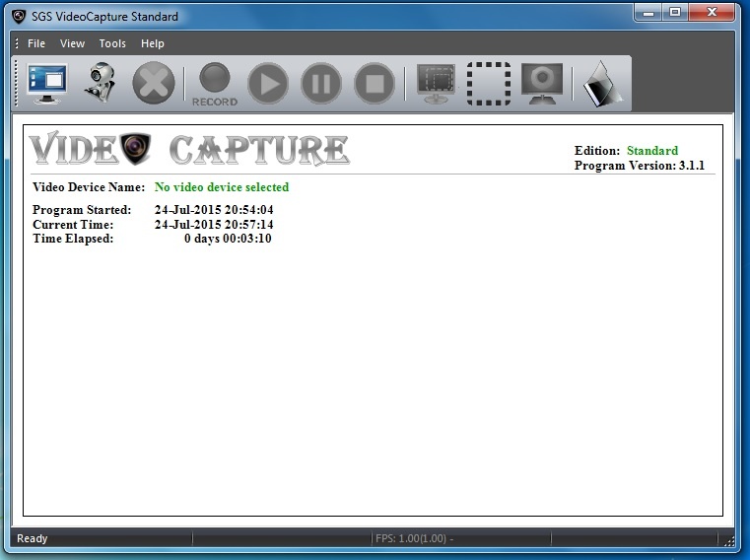Open the Help menu
Screen dimensions: 750x560
tap(152, 43)
